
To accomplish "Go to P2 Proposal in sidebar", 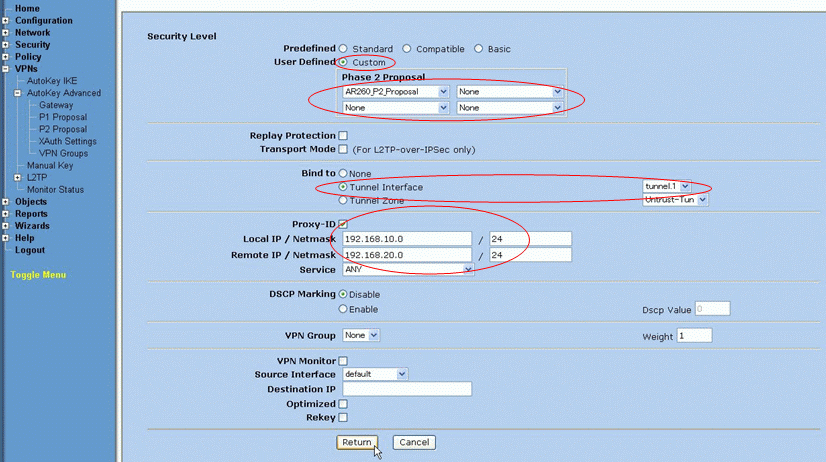I will 63,129.
